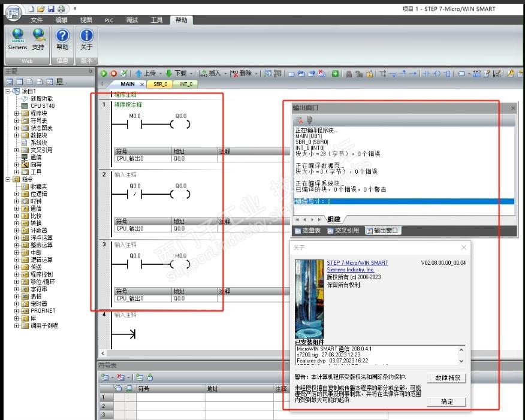
Task: Switch to the 交叉引用 bottom tab
Action: click(343, 231)
